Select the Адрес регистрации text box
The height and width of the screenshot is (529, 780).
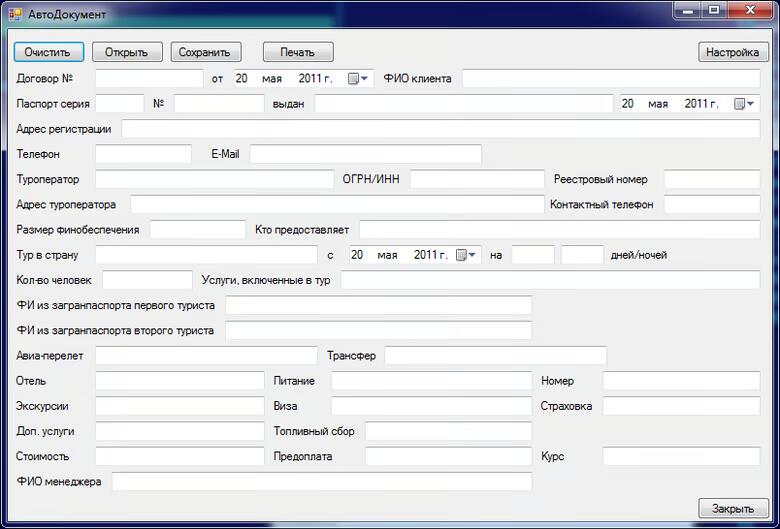click(440, 129)
